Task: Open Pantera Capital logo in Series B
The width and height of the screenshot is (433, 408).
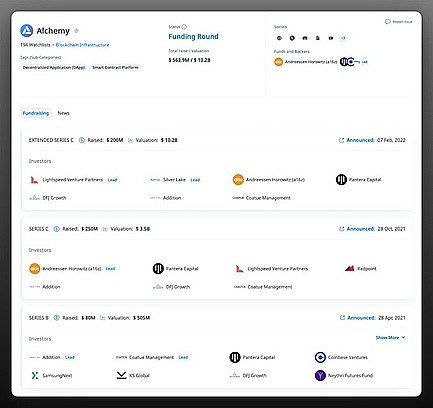Action: pos(235,357)
